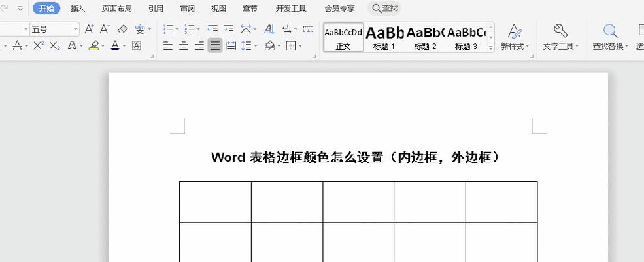The width and height of the screenshot is (644, 262).
Task: Switch to the 章节 tab
Action: click(x=250, y=9)
